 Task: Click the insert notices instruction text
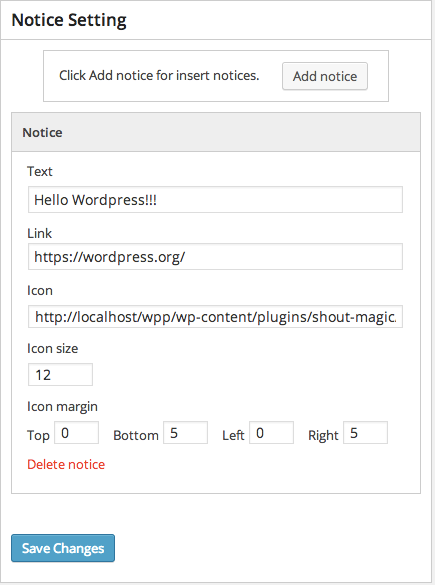[159, 75]
